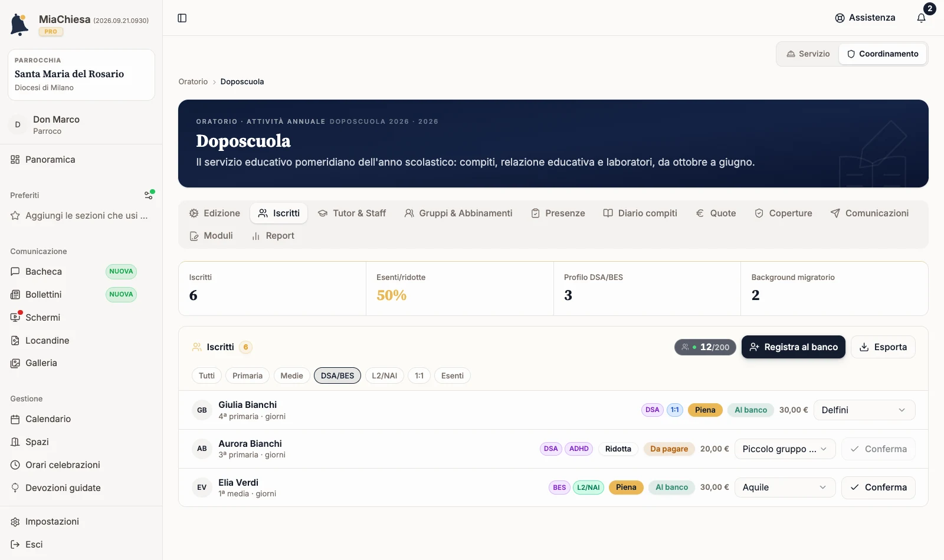Click the Da pagare badge for Aurora Bianchi
Image resolution: width=944 pixels, height=560 pixels.
[669, 449]
